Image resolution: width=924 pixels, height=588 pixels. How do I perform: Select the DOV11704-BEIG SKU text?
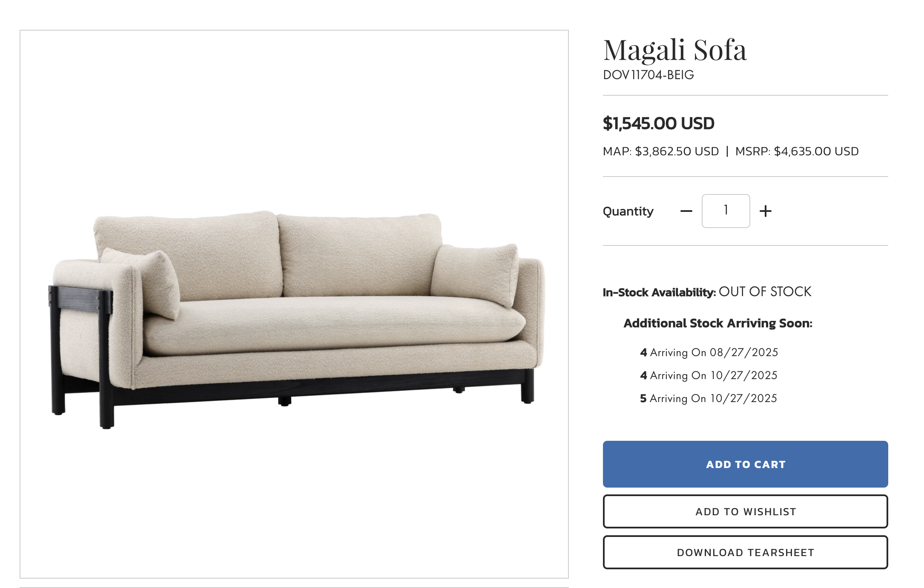click(x=649, y=75)
